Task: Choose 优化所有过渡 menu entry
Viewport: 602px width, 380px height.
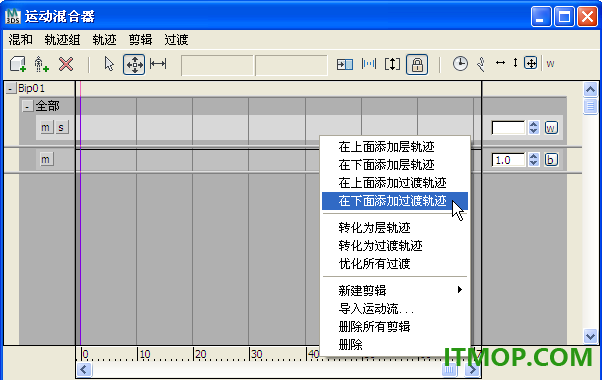Action: pos(395,264)
